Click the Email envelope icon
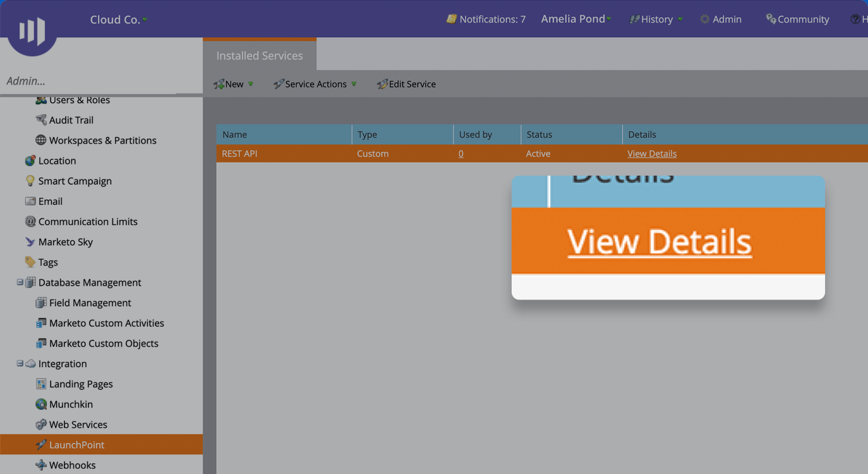The width and height of the screenshot is (868, 474). tap(30, 201)
